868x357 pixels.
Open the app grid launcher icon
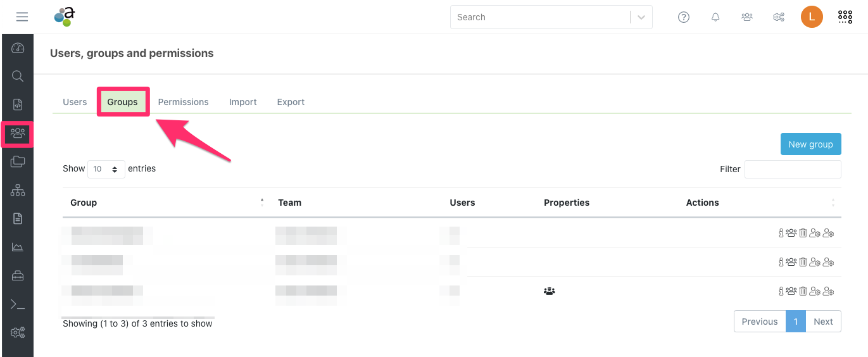tap(845, 17)
